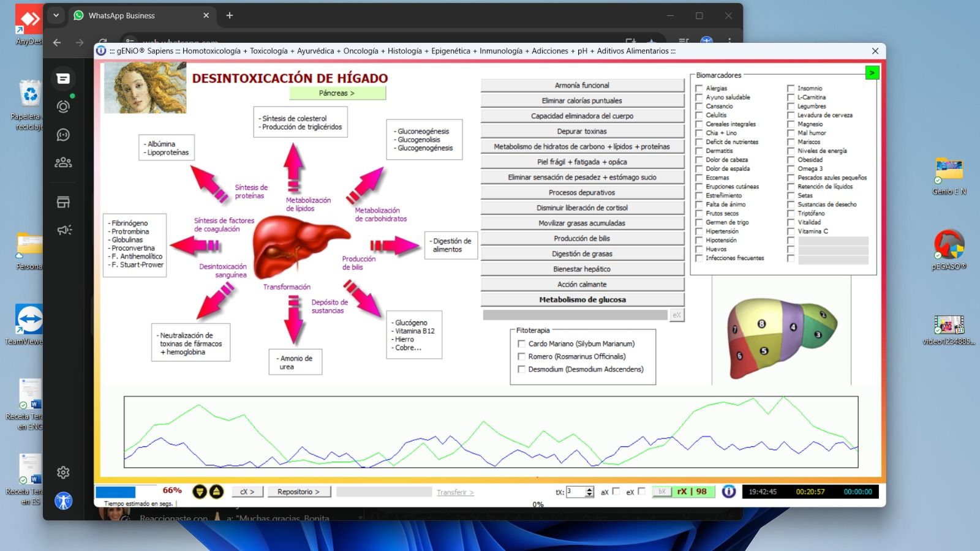Select Capacidad eliminadora del cuerpo item

(x=582, y=116)
